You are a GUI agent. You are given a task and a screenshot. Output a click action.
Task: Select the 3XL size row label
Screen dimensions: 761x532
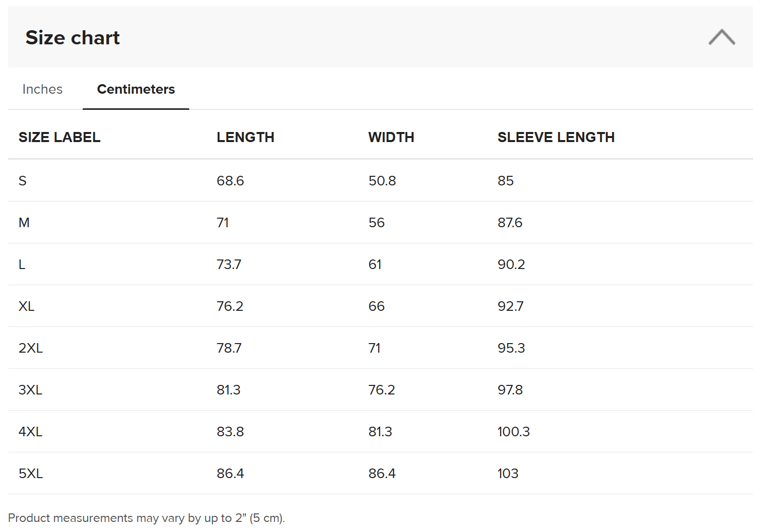coord(30,390)
